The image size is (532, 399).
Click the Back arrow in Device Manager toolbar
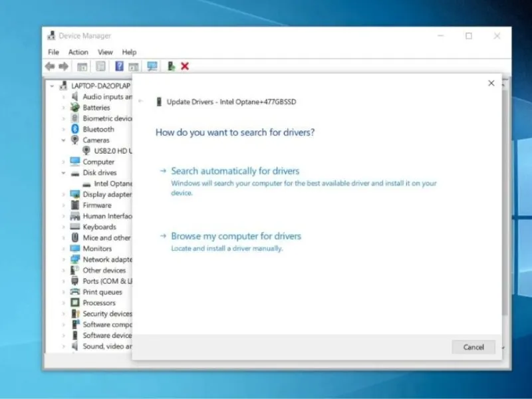50,66
